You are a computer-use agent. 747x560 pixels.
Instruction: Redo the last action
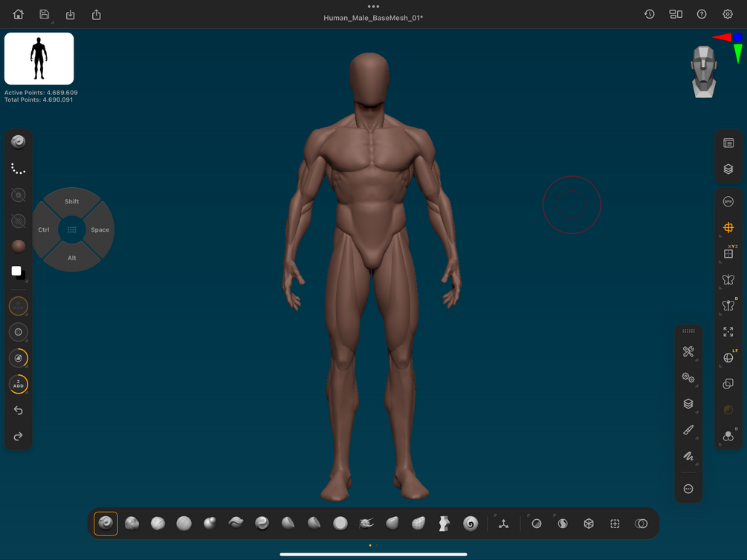18,436
